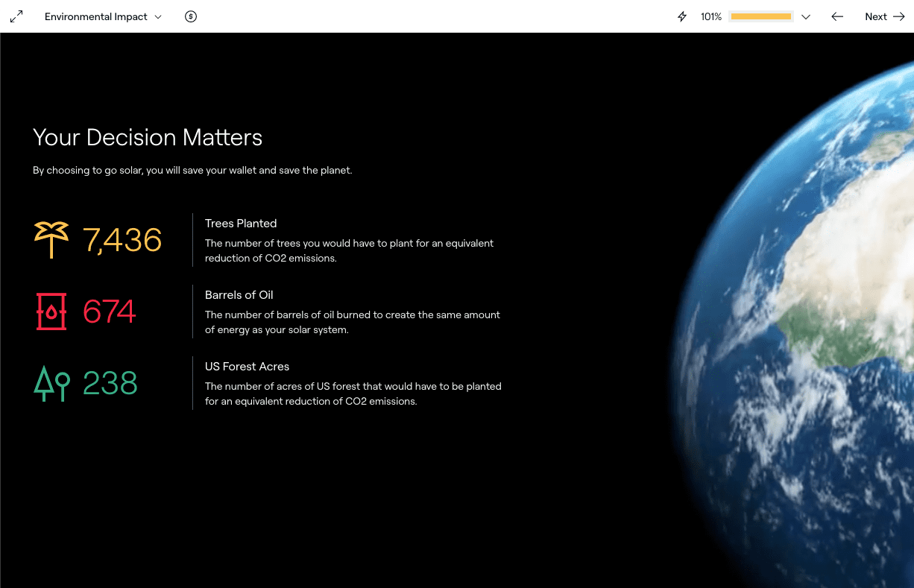
Task: Click the dollar sign circle icon
Action: click(x=191, y=16)
